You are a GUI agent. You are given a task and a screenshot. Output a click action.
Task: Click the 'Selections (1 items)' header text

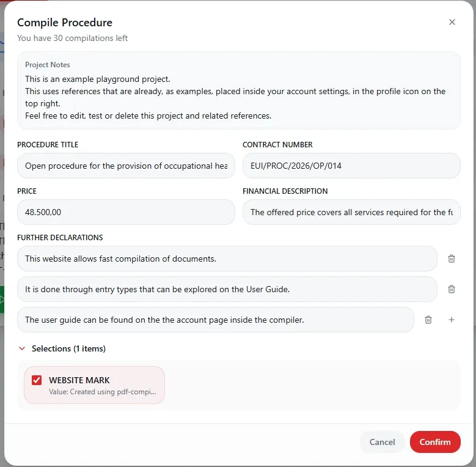[68, 348]
